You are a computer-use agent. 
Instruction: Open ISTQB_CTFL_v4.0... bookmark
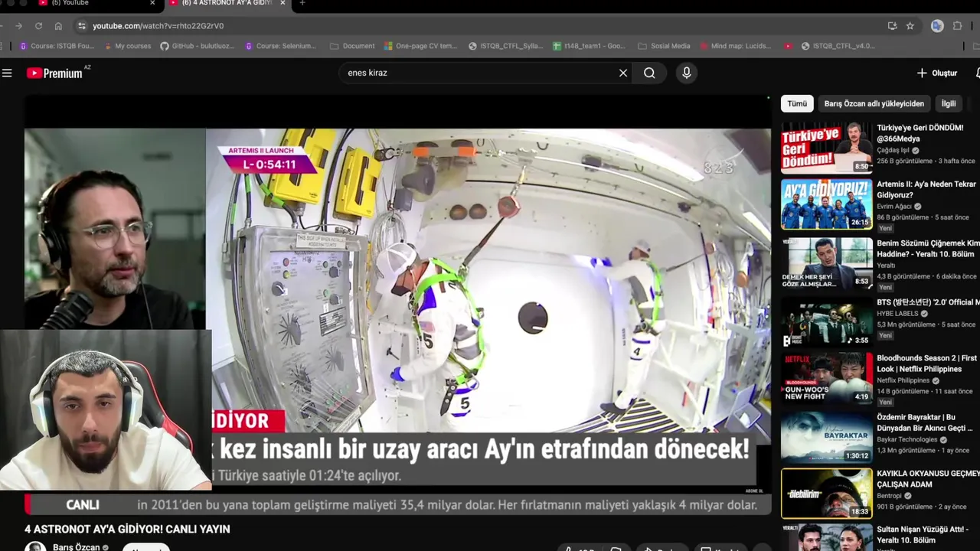(x=838, y=46)
